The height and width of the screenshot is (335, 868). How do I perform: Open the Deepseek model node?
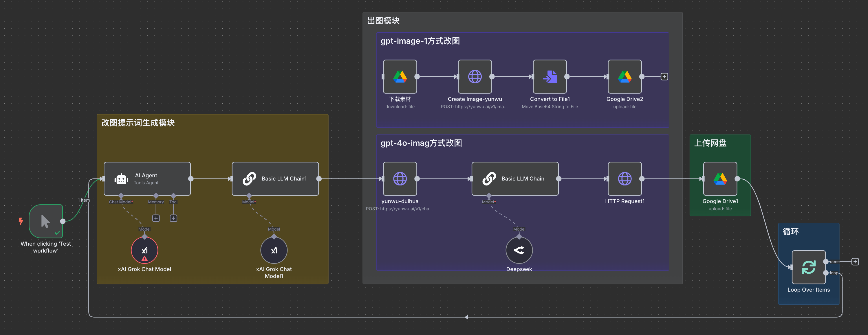click(519, 250)
